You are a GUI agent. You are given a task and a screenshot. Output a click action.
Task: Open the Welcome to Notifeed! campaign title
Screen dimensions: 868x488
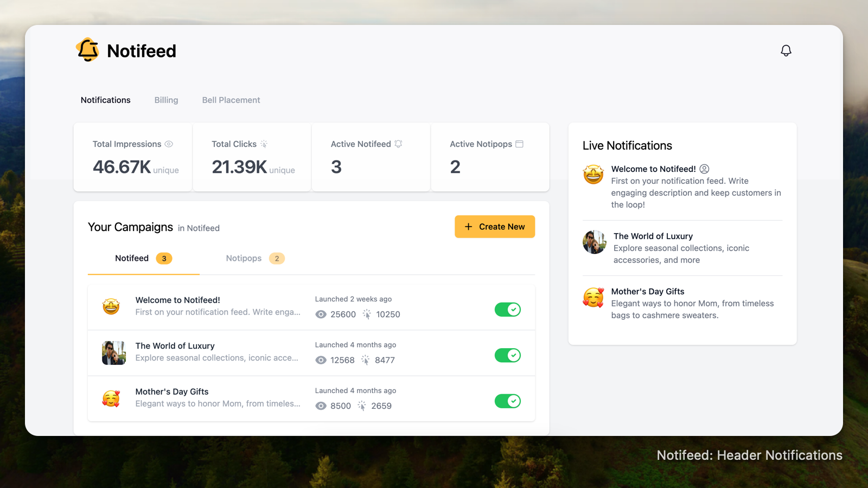178,300
